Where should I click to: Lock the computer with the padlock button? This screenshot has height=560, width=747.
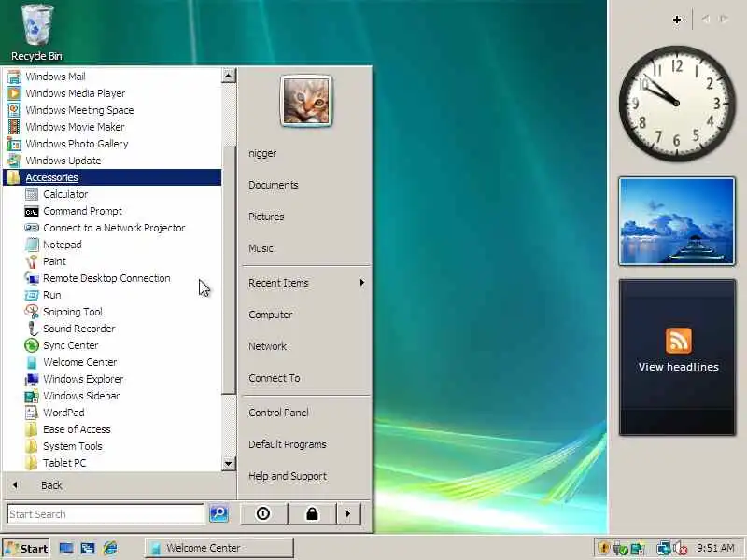tap(312, 514)
